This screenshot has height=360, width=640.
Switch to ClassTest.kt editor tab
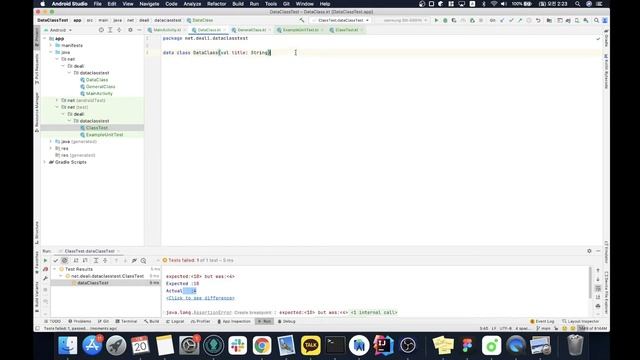click(x=346, y=30)
